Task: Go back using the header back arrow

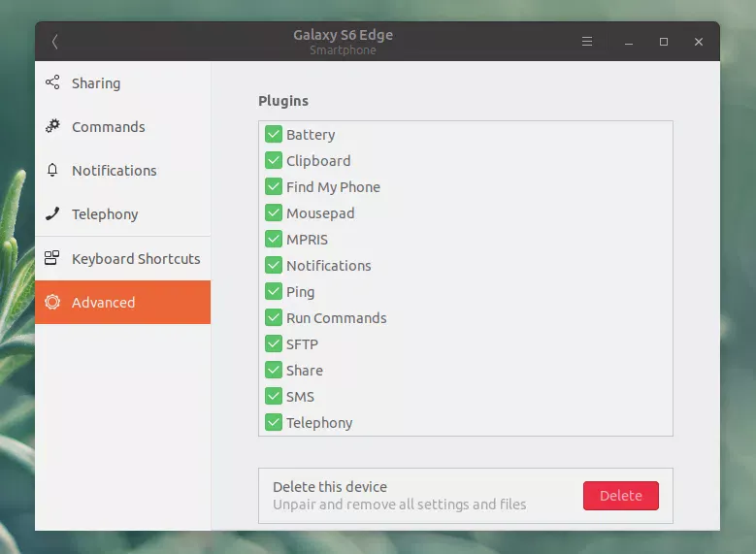Action: [x=55, y=42]
